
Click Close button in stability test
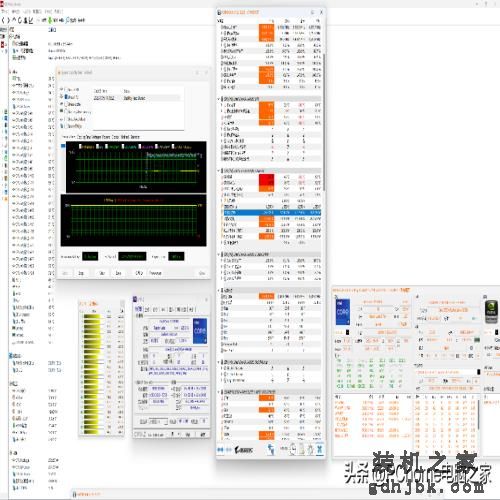(x=202, y=273)
